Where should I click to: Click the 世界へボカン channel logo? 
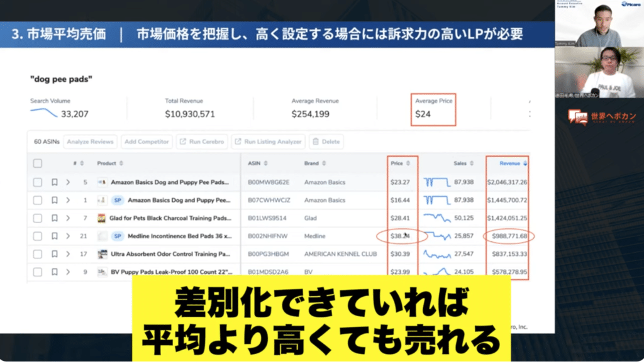pyautogui.click(x=602, y=118)
